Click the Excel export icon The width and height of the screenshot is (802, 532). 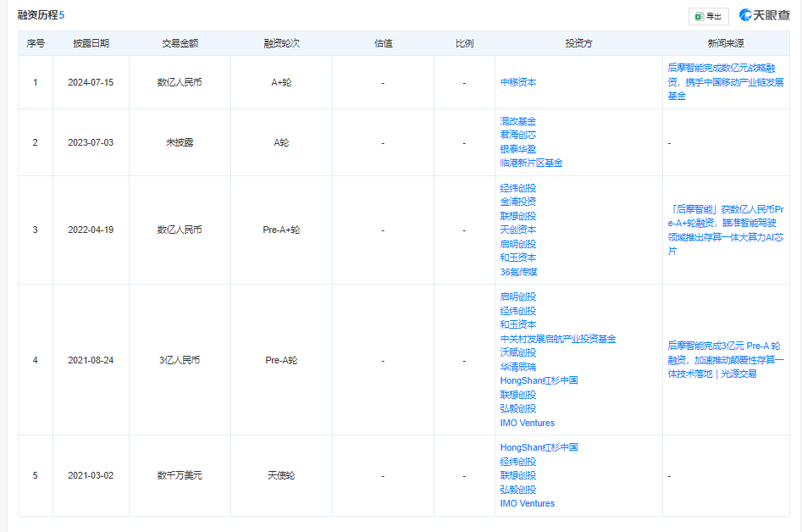[x=700, y=16]
